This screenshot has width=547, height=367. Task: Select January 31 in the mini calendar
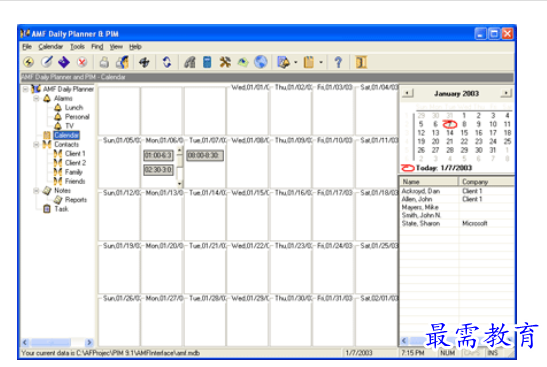[x=493, y=150]
